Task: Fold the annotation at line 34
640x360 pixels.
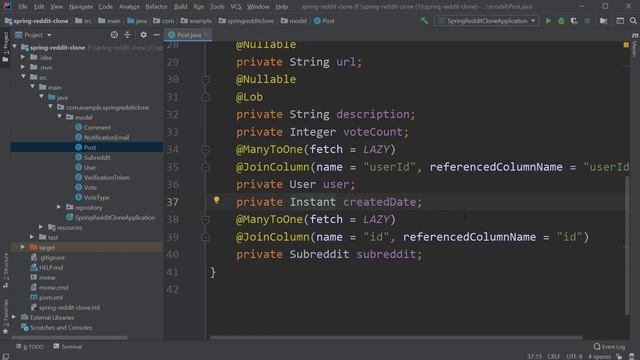Action: tap(206, 150)
